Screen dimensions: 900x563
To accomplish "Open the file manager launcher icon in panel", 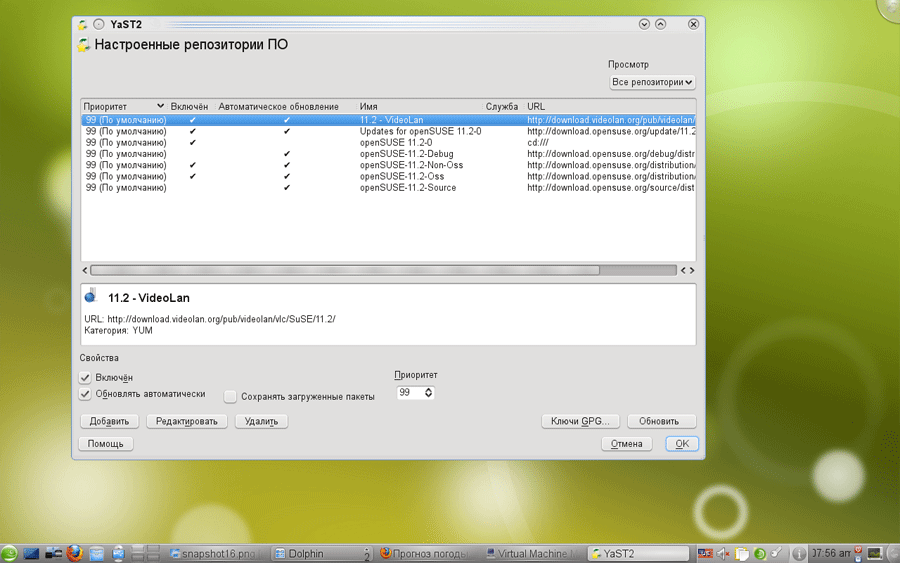I will pyautogui.click(x=96, y=553).
